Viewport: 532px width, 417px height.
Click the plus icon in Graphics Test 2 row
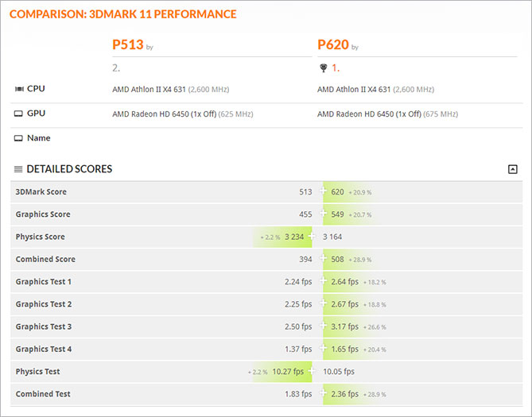[323, 303]
